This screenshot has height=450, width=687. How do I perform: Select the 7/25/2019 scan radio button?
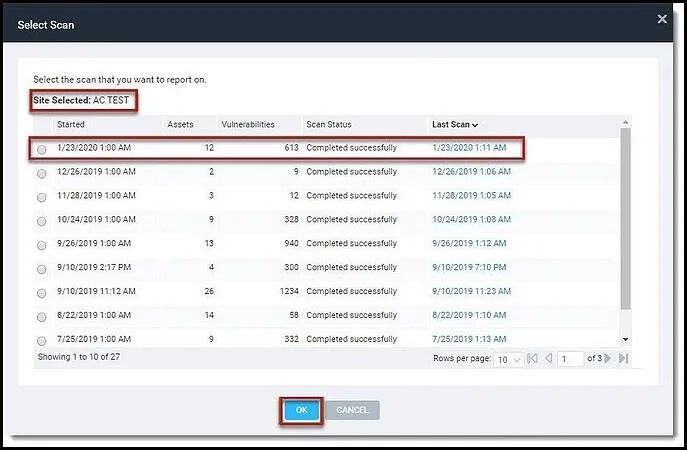coord(42,341)
